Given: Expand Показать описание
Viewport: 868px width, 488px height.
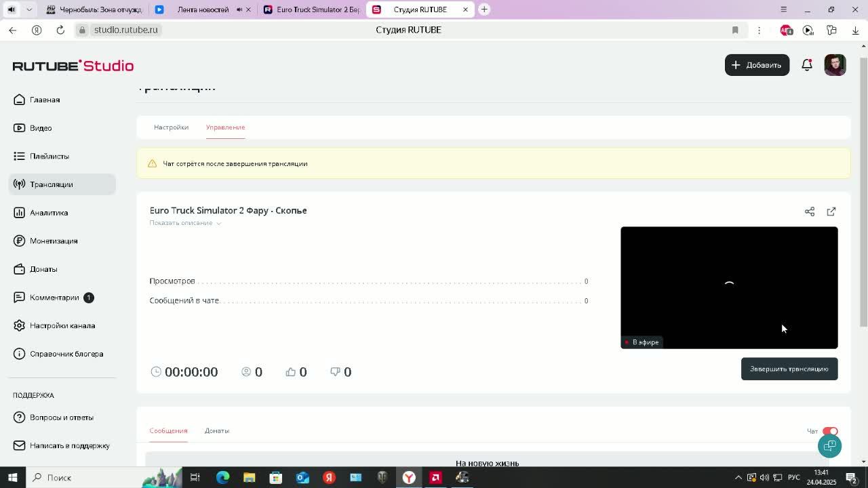Looking at the screenshot, I should point(185,223).
